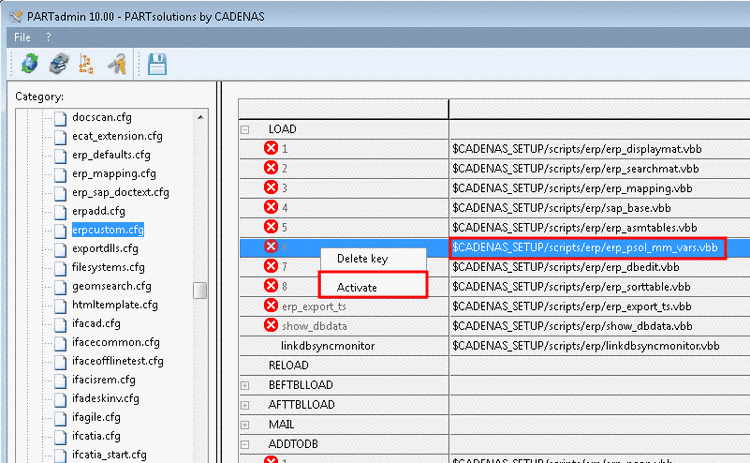This screenshot has height=463, width=750.
Task: Click the show_dbdata.vbb path cell
Action: point(599,326)
